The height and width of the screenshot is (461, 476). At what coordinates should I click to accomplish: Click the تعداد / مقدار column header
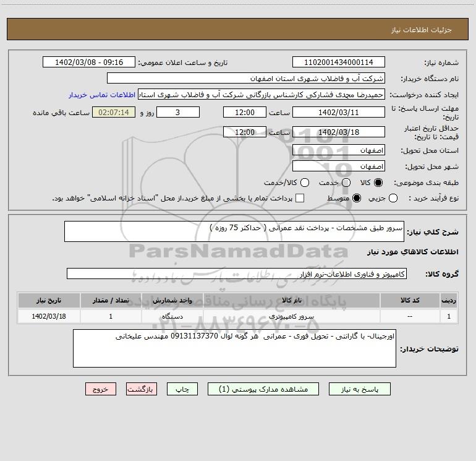coord(111,300)
